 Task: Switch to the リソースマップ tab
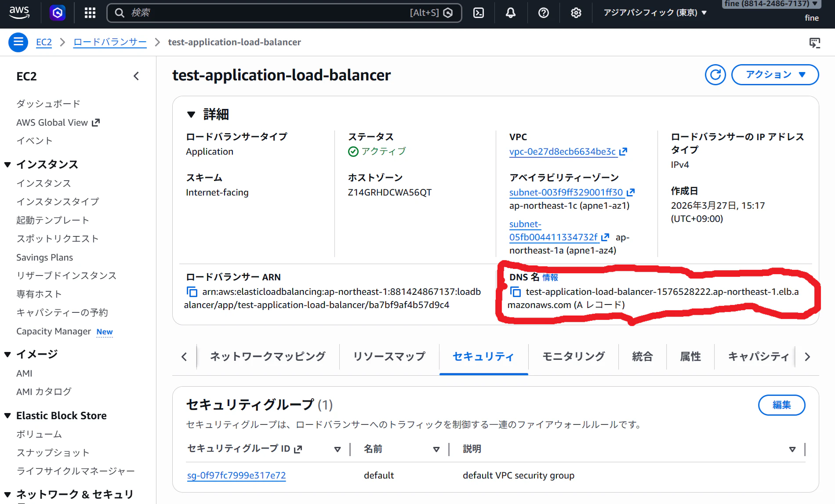pyautogui.click(x=389, y=356)
